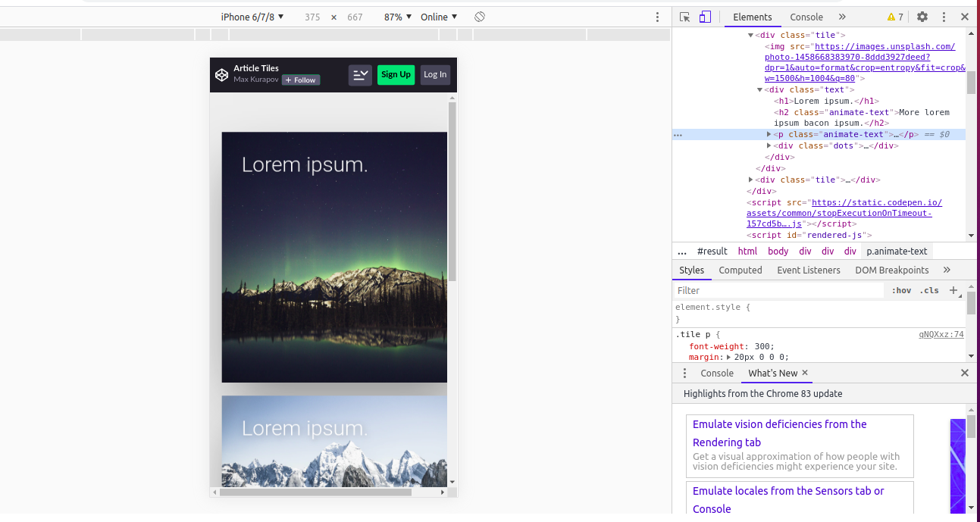The image size is (980, 522).
Task: Switch to the drawer Console tab
Action: click(717, 374)
